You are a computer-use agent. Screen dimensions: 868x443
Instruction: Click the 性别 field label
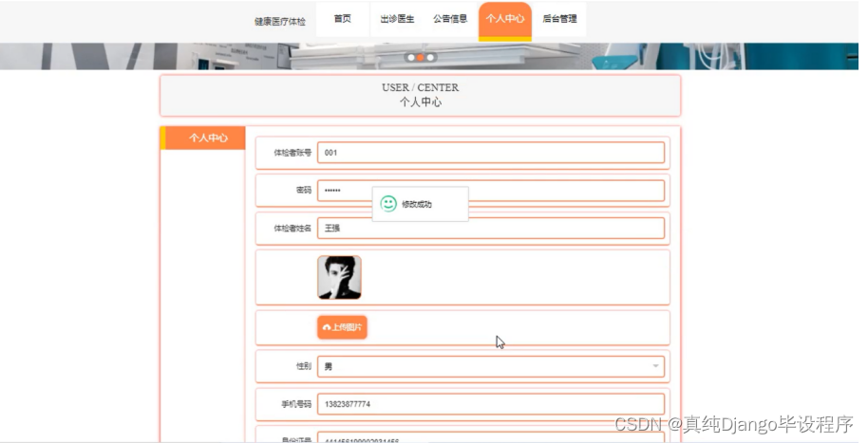tap(303, 366)
